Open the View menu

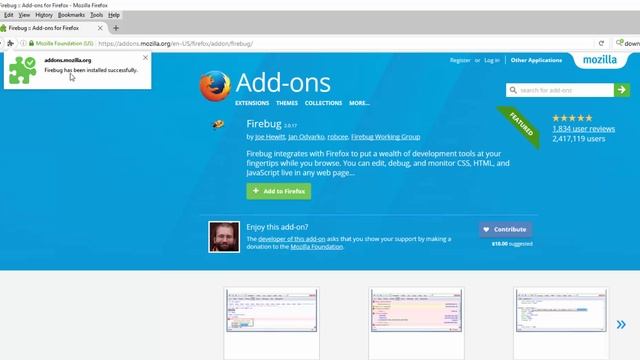point(24,15)
